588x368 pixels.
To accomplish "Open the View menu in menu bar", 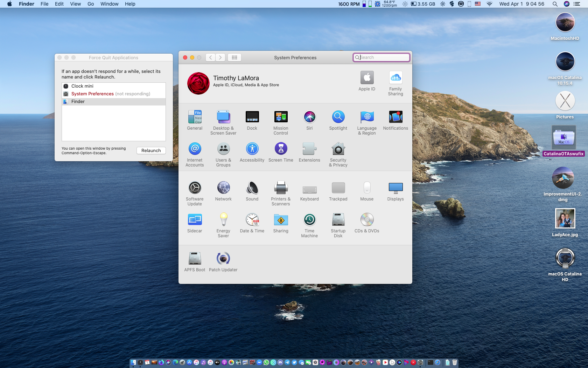I will click(75, 4).
